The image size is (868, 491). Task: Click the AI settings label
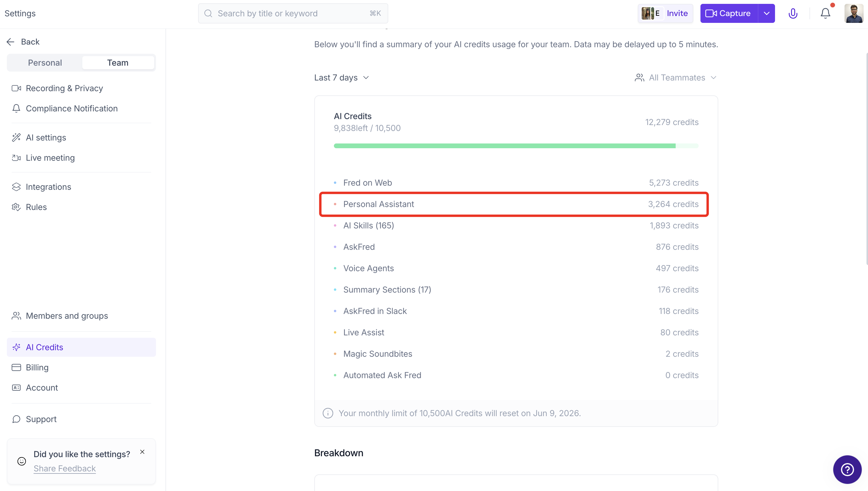46,138
